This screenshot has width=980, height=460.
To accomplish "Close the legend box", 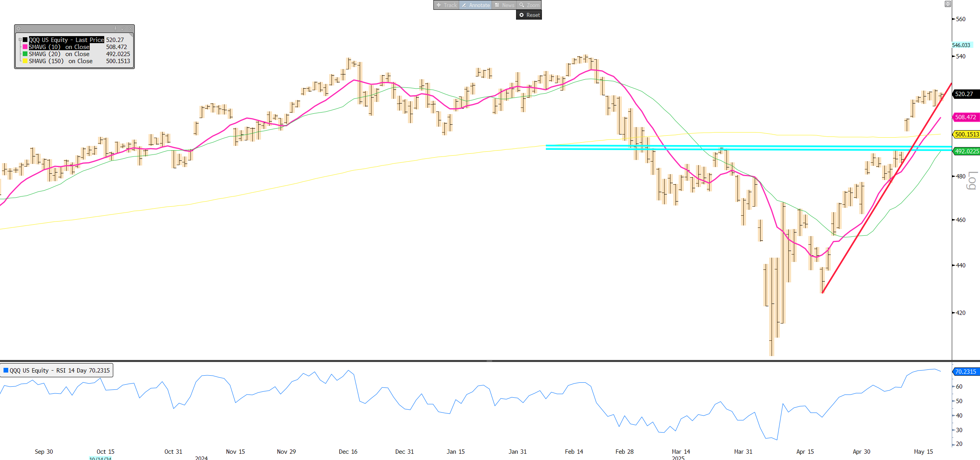I will tap(130, 29).
